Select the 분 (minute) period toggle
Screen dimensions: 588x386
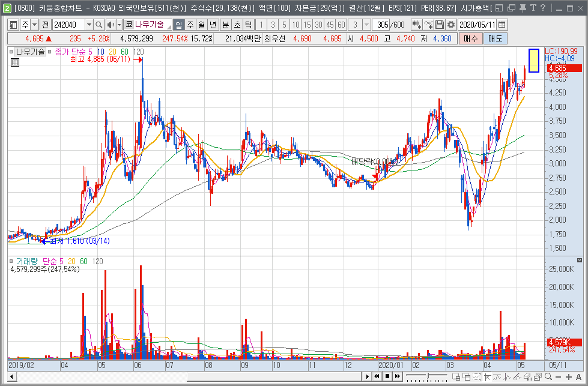click(226, 25)
